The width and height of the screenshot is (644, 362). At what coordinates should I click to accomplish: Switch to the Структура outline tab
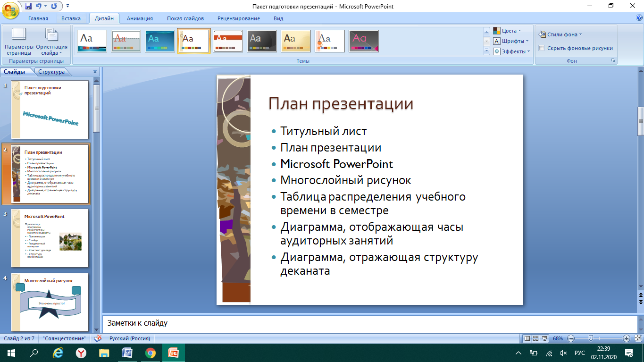[x=51, y=72]
